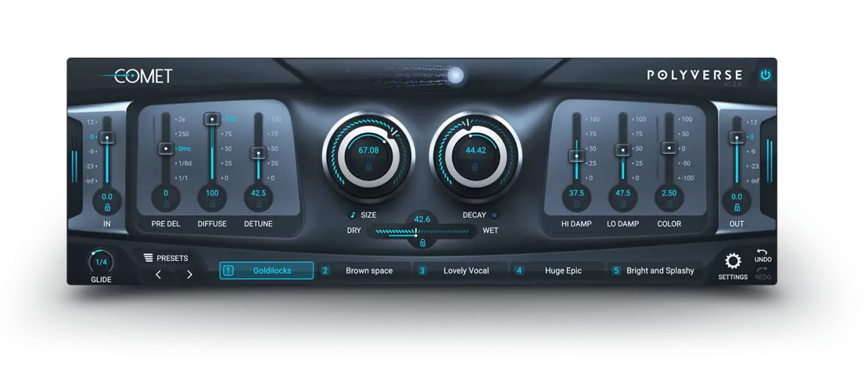Screen dimensions: 868x365
Task: Click the Size value 67.08
Action: (369, 151)
